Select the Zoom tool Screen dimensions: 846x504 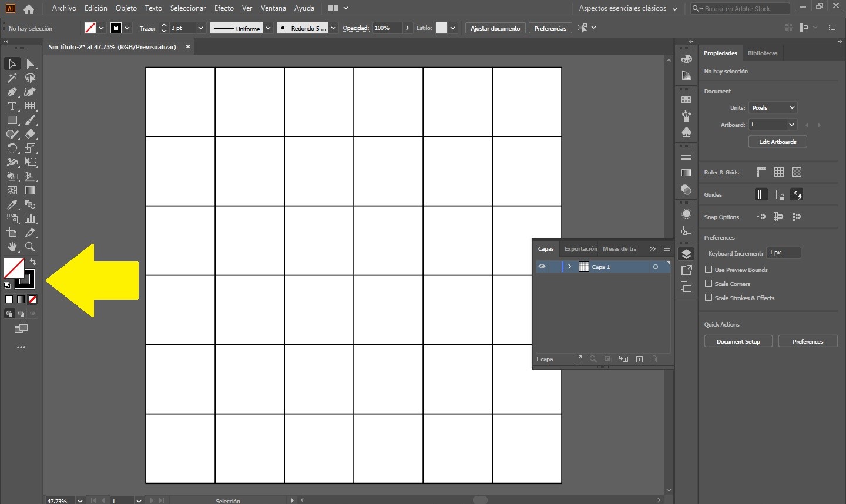(x=30, y=247)
